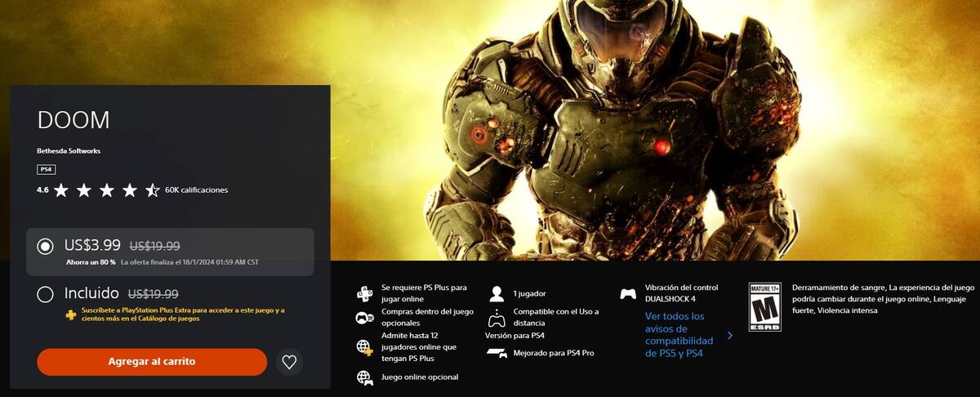Click the Derramamiento de sangre content descriptor text
The width and height of the screenshot is (980, 397).
click(x=884, y=299)
